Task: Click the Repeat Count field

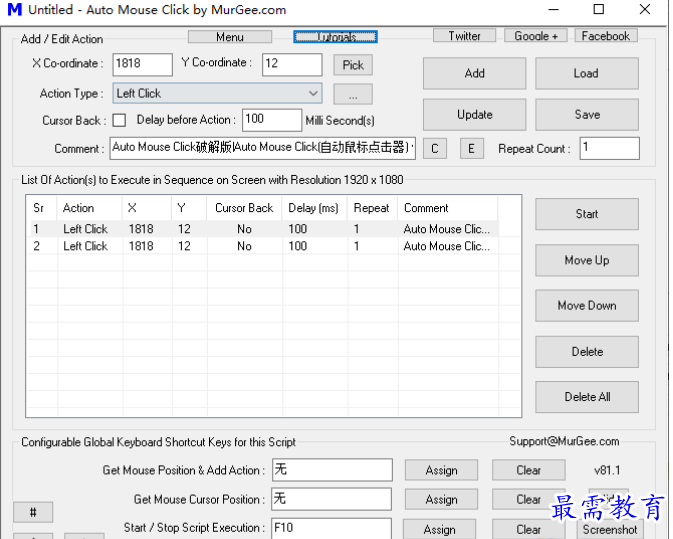Action: tap(609, 148)
